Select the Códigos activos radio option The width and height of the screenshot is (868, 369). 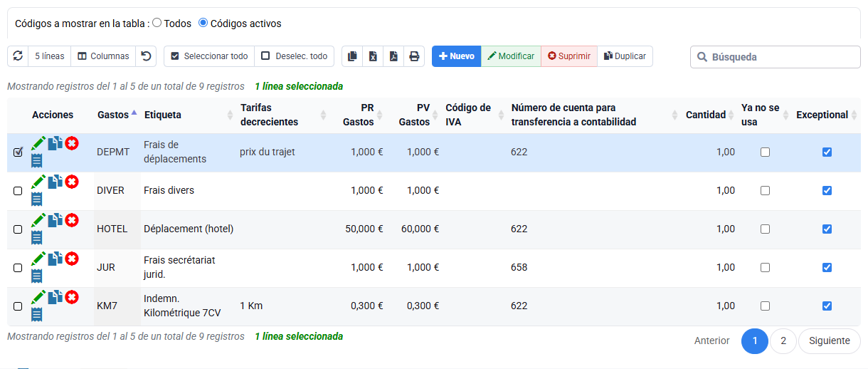click(203, 23)
